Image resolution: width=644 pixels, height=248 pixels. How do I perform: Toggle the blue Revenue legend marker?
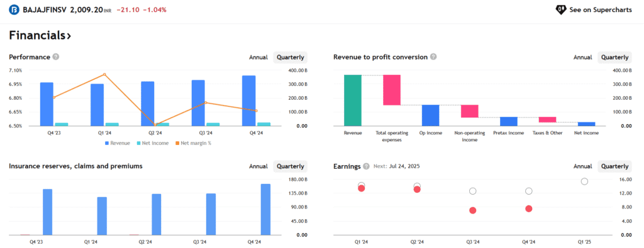(107, 143)
